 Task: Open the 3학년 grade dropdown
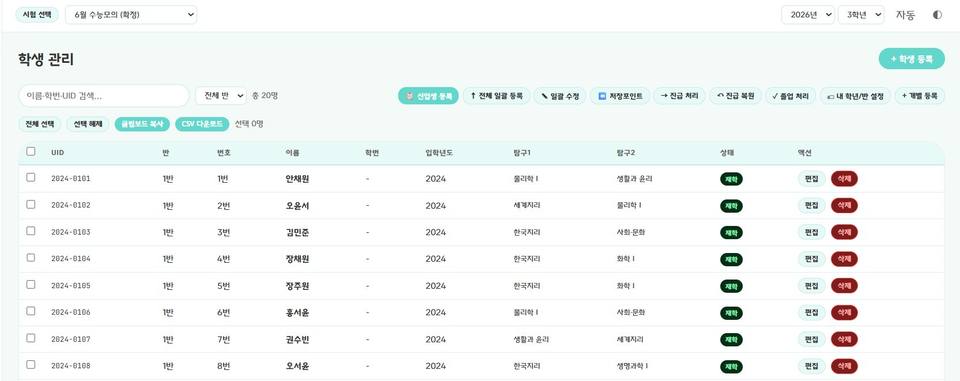861,15
